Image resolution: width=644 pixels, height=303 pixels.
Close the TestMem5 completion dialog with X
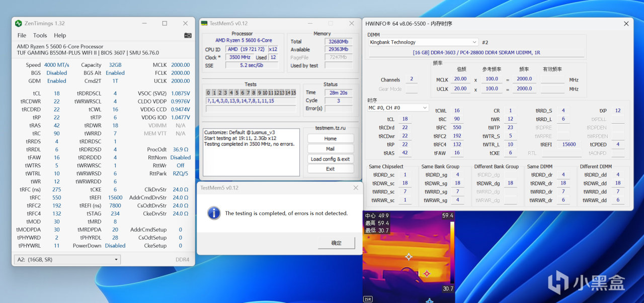(x=356, y=187)
